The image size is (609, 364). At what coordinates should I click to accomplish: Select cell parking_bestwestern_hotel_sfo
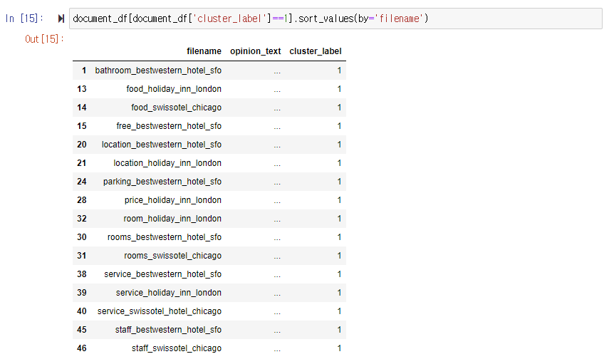point(162,182)
